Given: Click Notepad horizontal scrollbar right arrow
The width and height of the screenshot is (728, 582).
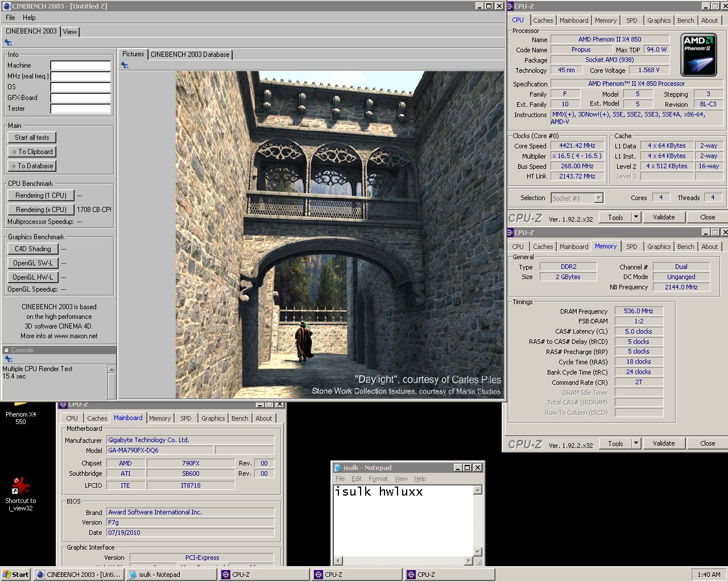Looking at the screenshot, I should point(469,561).
